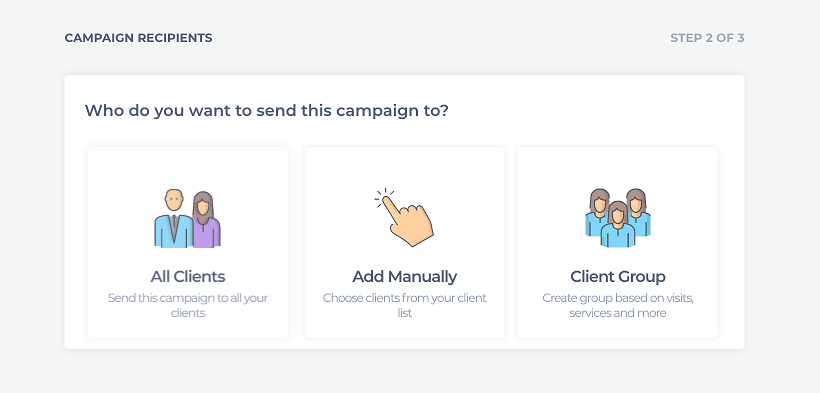Choose the All Clients recipient card
The width and height of the screenshot is (820, 393).
pyautogui.click(x=188, y=242)
